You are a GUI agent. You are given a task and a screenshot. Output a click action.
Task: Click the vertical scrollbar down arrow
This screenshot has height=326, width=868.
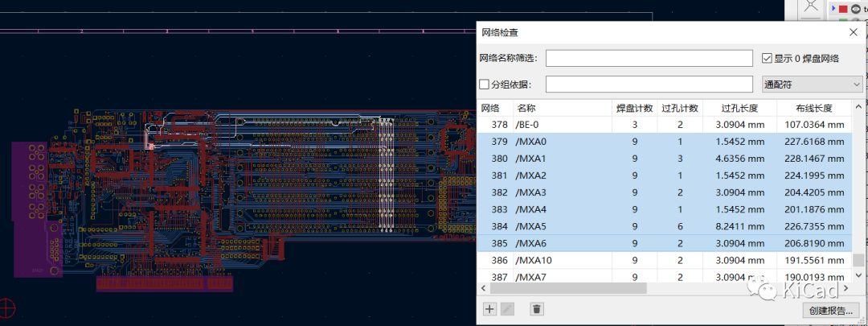tap(858, 276)
